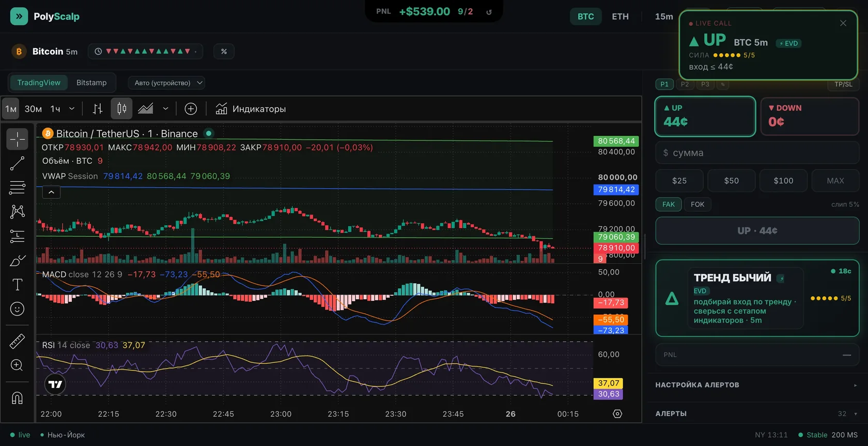Open the TP/SL settings button
The width and height of the screenshot is (868, 446).
844,84
